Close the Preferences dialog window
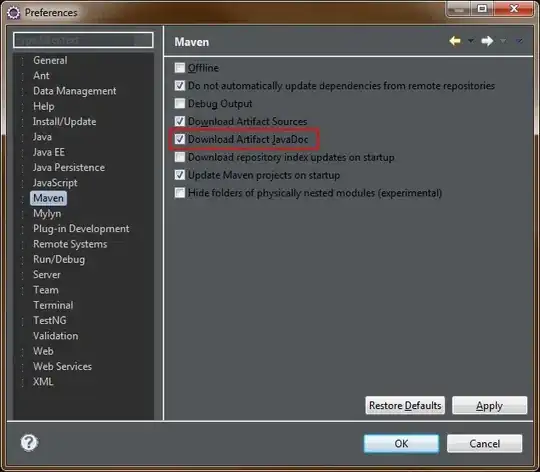540x472 pixels. (514, 9)
